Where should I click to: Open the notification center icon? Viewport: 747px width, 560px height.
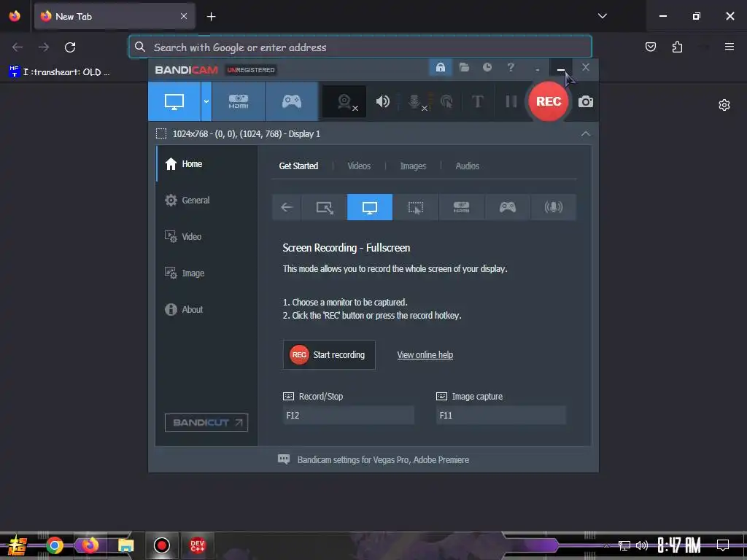pyautogui.click(x=723, y=545)
